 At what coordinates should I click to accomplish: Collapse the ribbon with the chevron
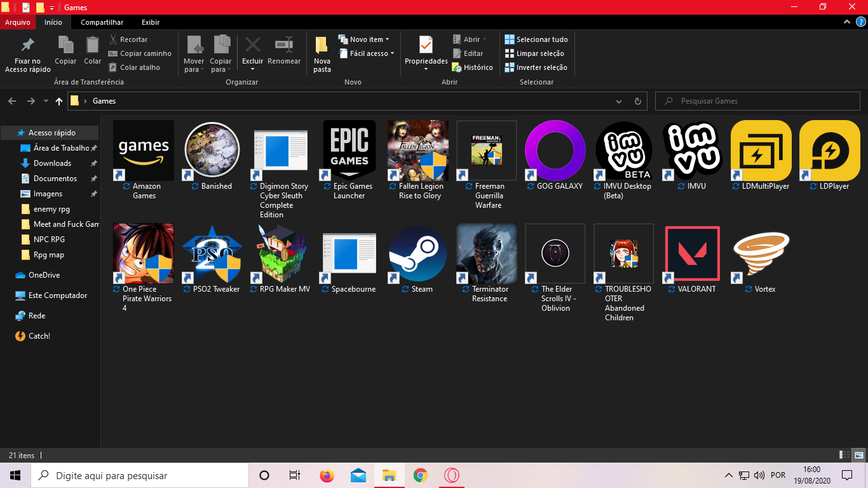(846, 22)
